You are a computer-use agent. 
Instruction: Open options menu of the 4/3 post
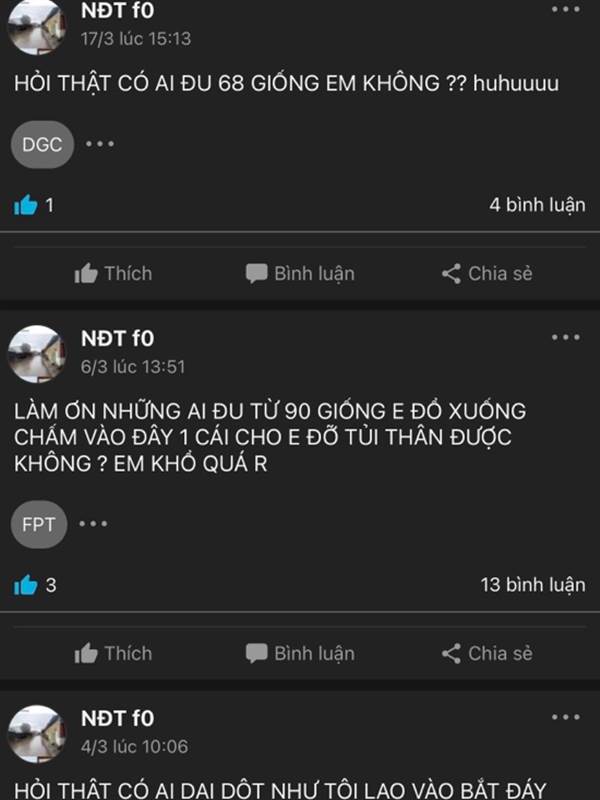coord(566,717)
